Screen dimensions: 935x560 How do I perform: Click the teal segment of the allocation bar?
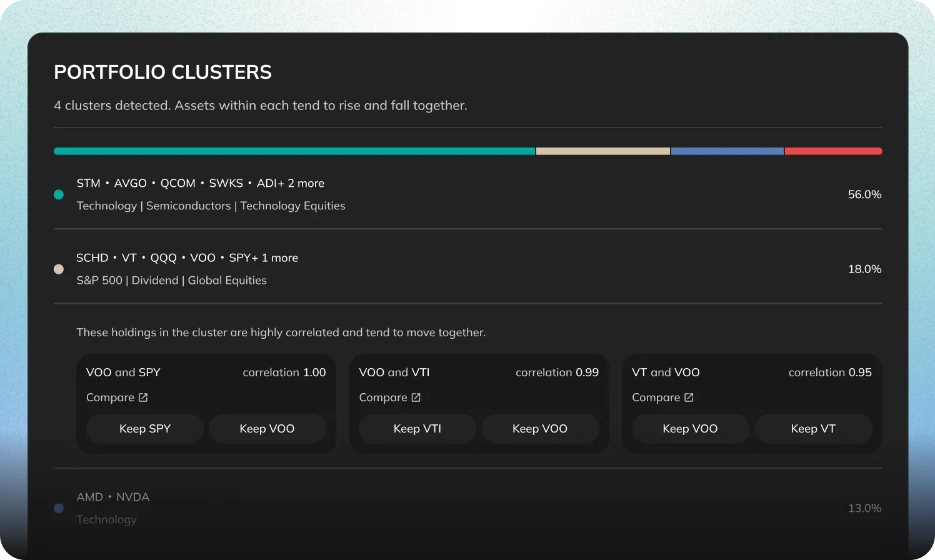[x=294, y=151]
